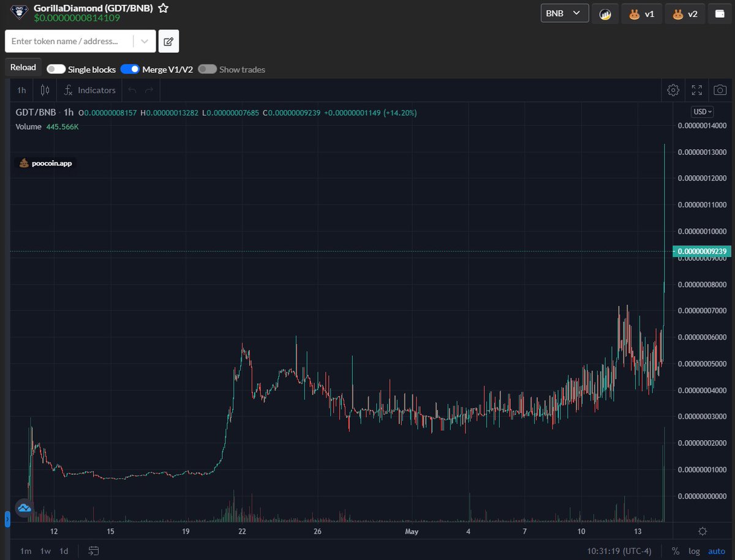Click the 10:31:19 (UTC-4) timezone
Viewport: 735px width, 560px height.
coord(619,551)
